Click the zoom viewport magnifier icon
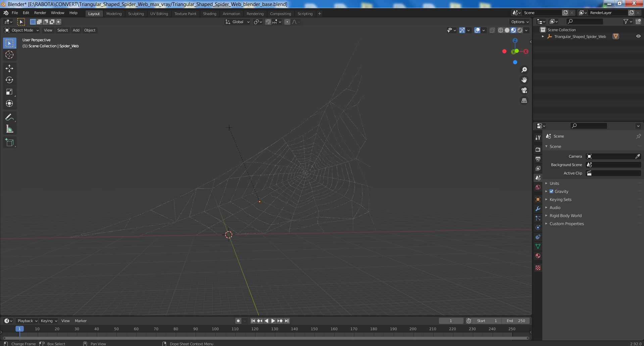 [524, 70]
